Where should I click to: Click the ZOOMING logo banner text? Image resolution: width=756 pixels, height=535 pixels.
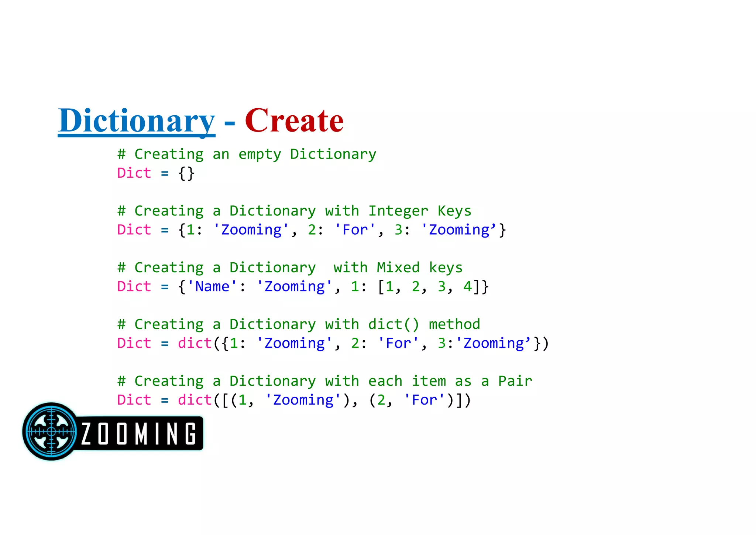click(138, 433)
